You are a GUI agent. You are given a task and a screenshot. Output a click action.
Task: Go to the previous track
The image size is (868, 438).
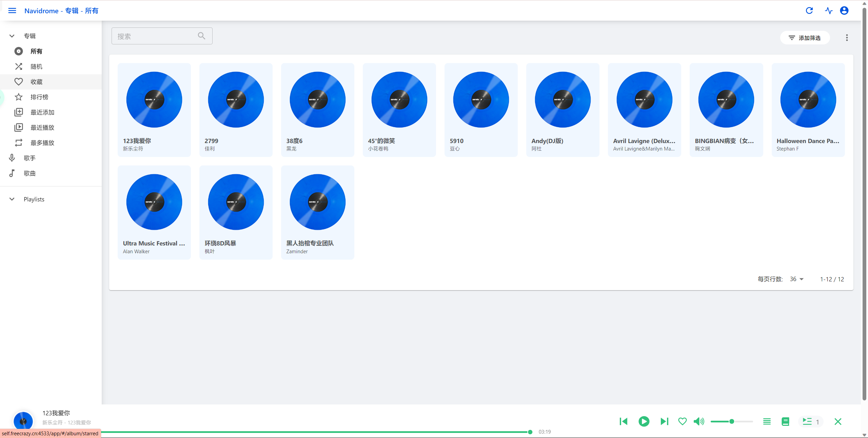(x=624, y=421)
